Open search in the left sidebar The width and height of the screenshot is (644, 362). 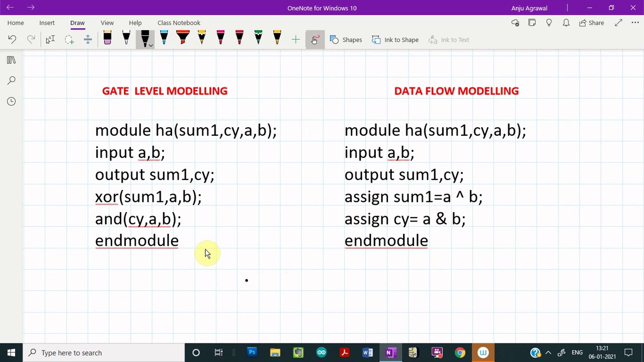(x=11, y=80)
